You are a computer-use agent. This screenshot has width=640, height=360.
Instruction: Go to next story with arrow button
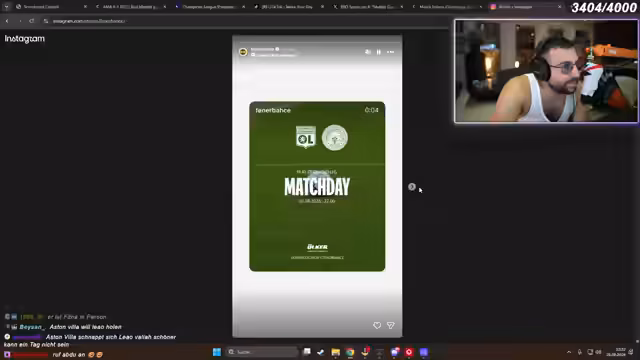411,187
